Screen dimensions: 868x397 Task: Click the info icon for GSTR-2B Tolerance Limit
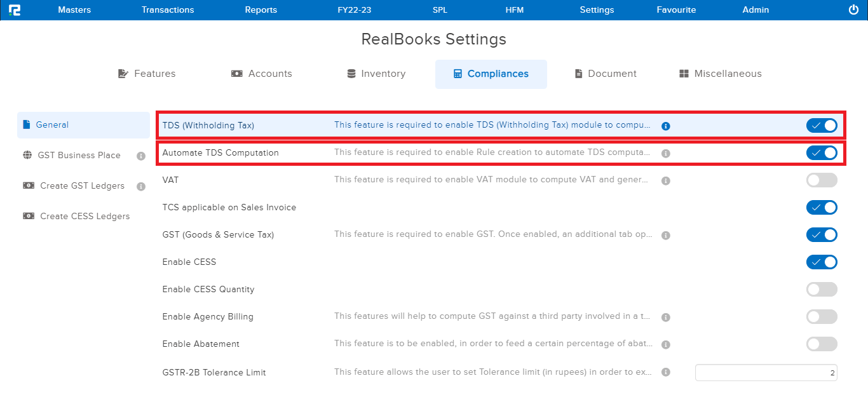coord(665,372)
